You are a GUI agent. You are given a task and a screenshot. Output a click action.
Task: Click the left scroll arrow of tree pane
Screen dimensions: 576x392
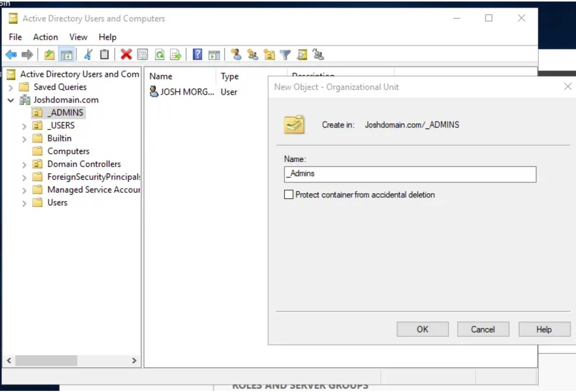pyautogui.click(x=9, y=361)
